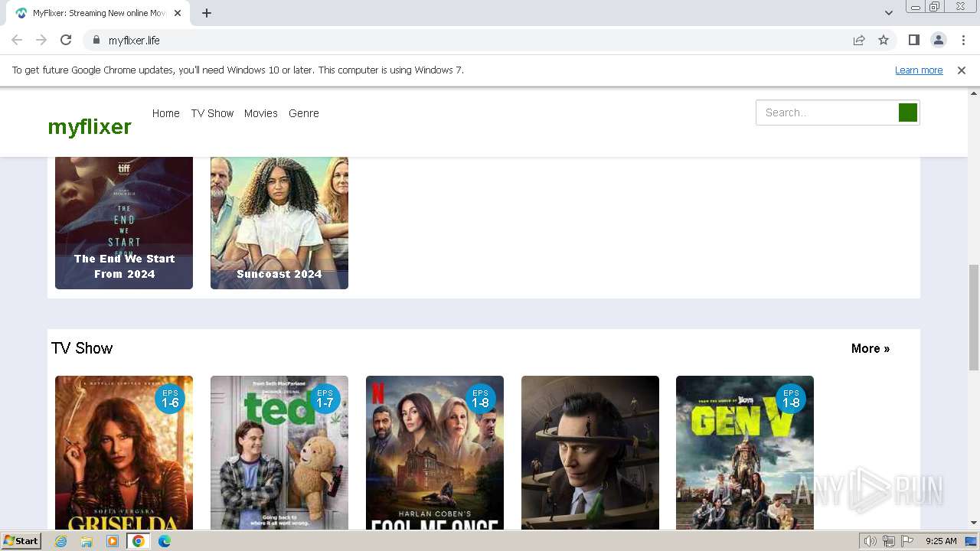Click the EPS 1-7 badge on ted
The width and height of the screenshot is (980, 551).
click(325, 399)
